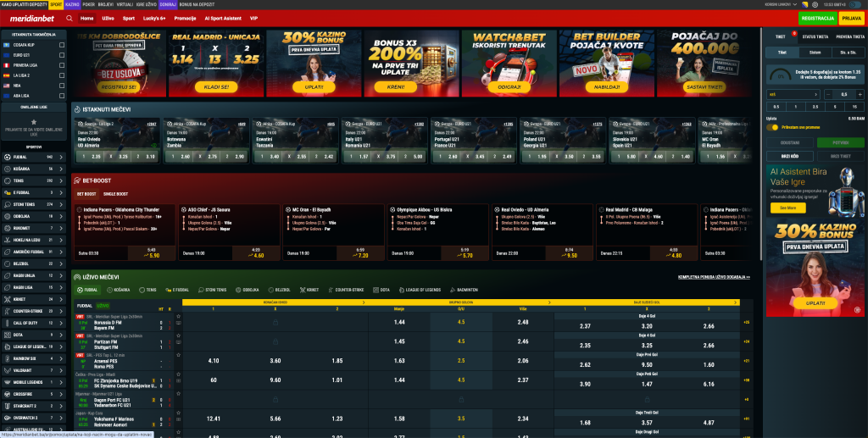Check the LA LIGA 2 checkbox

point(61,75)
